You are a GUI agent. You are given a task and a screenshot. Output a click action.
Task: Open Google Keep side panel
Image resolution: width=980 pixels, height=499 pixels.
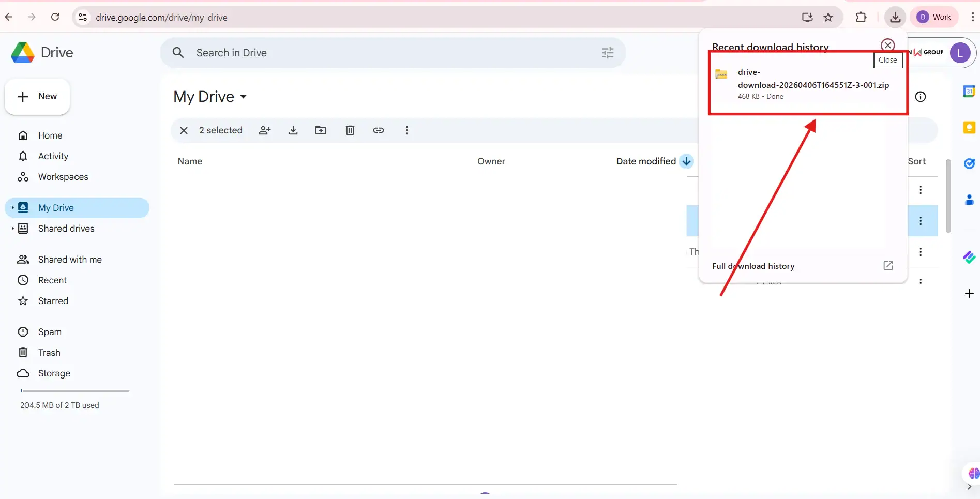pyautogui.click(x=970, y=127)
